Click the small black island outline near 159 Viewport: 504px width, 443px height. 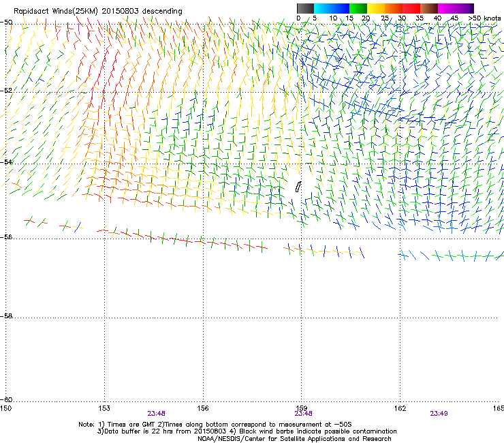tap(298, 187)
